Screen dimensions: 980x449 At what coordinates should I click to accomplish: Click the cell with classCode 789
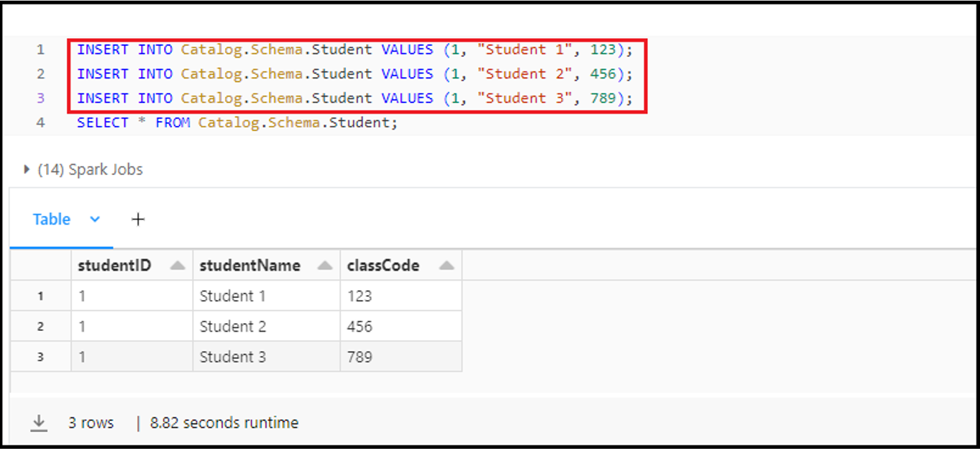[360, 357]
